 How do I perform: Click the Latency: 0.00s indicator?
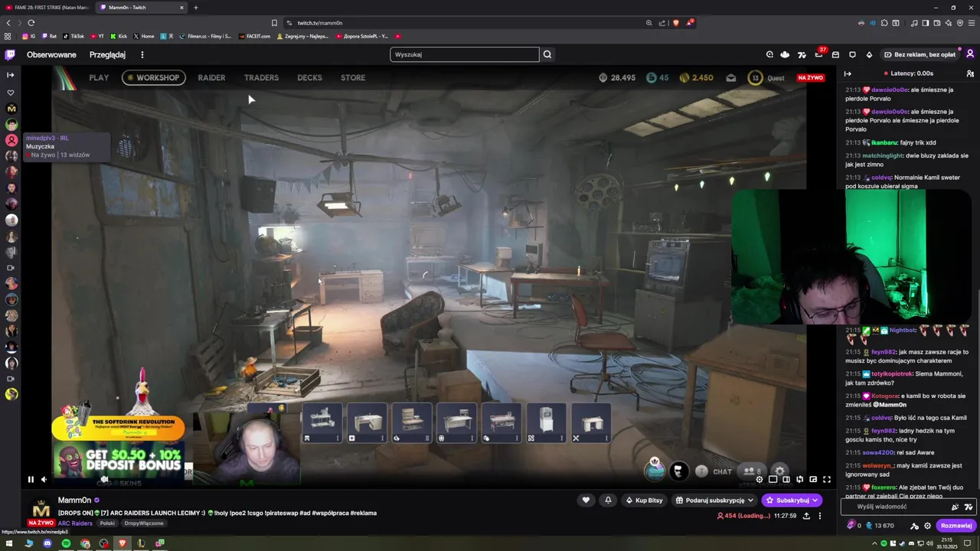907,73
